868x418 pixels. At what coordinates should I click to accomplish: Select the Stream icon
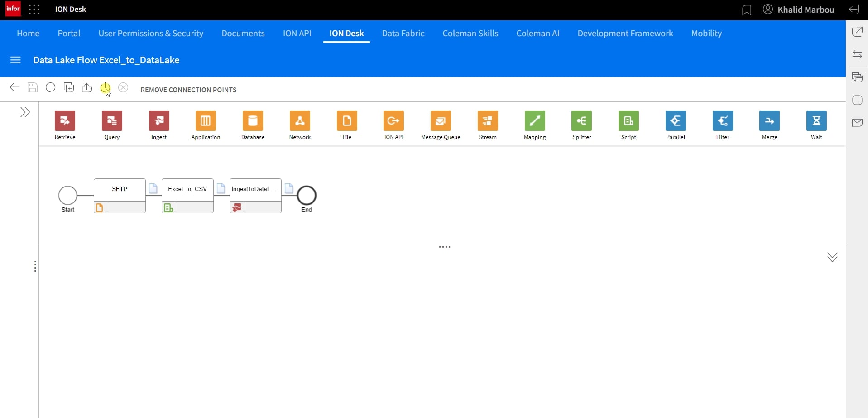488,121
